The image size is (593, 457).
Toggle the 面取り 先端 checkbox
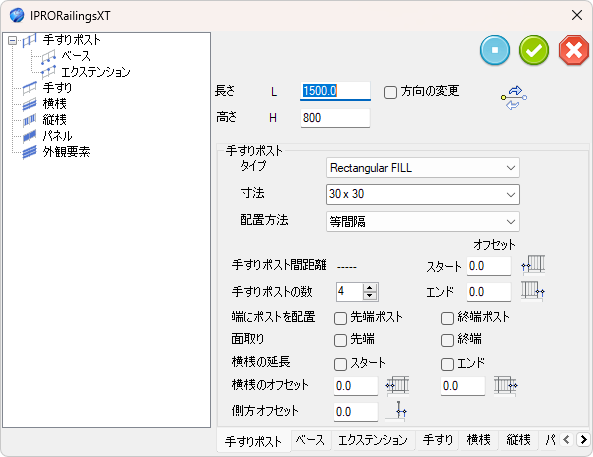tap(340, 340)
